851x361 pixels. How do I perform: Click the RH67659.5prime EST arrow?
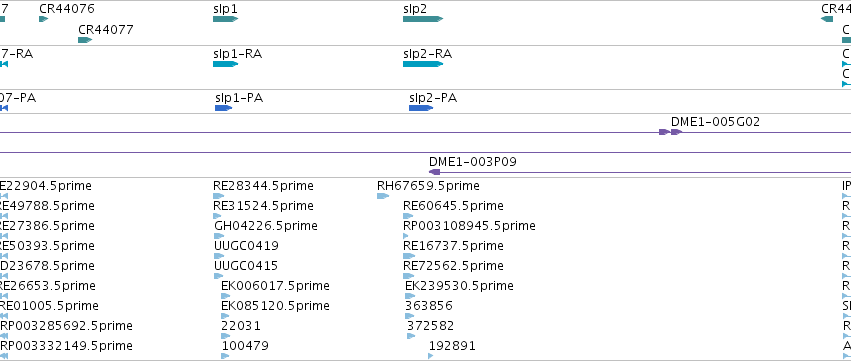click(x=383, y=196)
